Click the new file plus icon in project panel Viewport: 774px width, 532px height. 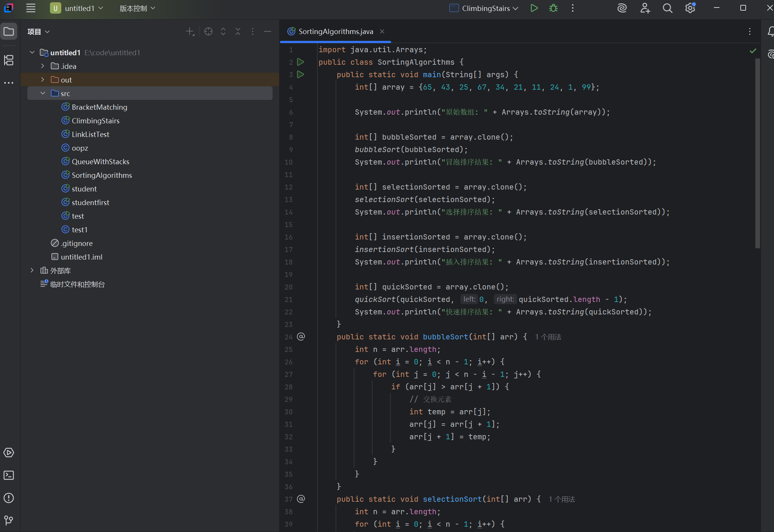click(190, 31)
